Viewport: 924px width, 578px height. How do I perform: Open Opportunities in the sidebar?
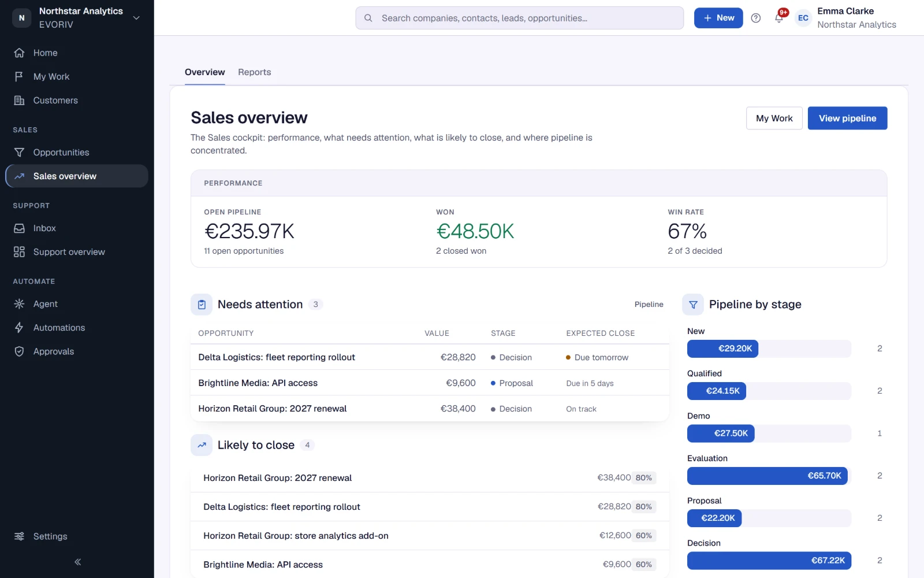pyautogui.click(x=77, y=152)
